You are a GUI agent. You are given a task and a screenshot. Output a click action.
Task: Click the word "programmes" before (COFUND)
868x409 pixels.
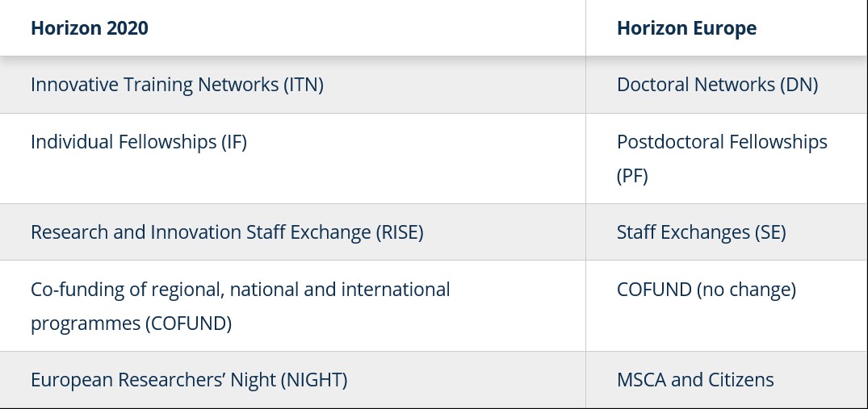coord(85,323)
